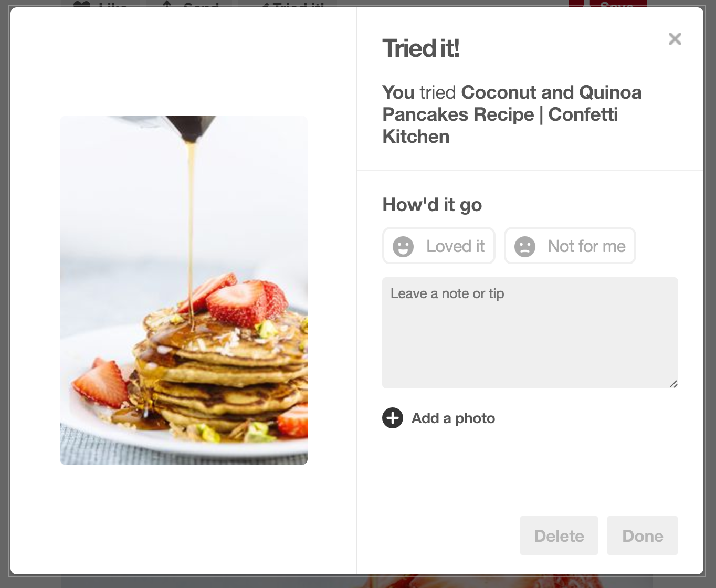
Task: Click the Done button
Action: coord(643,535)
